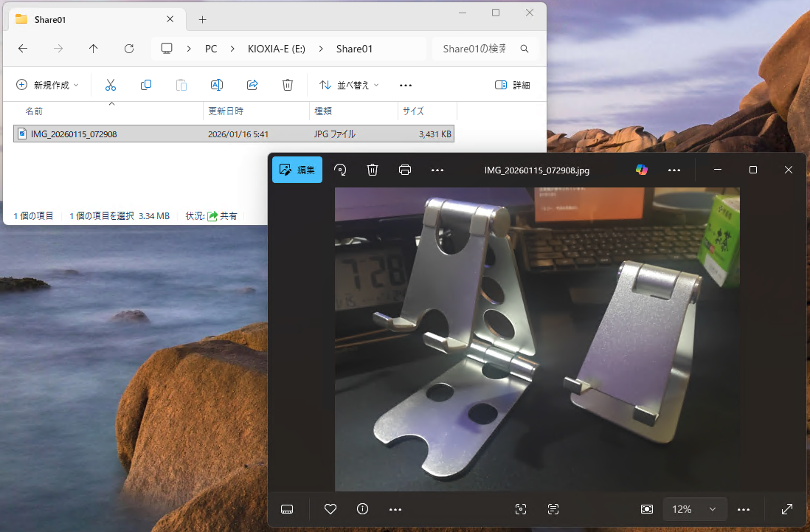Toggle the filmstrip view in Photos

pyautogui.click(x=287, y=509)
